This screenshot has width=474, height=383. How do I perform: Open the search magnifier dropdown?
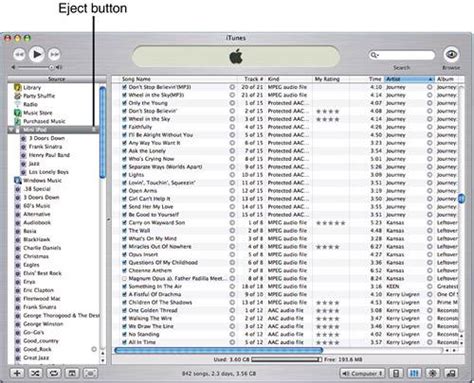point(375,55)
